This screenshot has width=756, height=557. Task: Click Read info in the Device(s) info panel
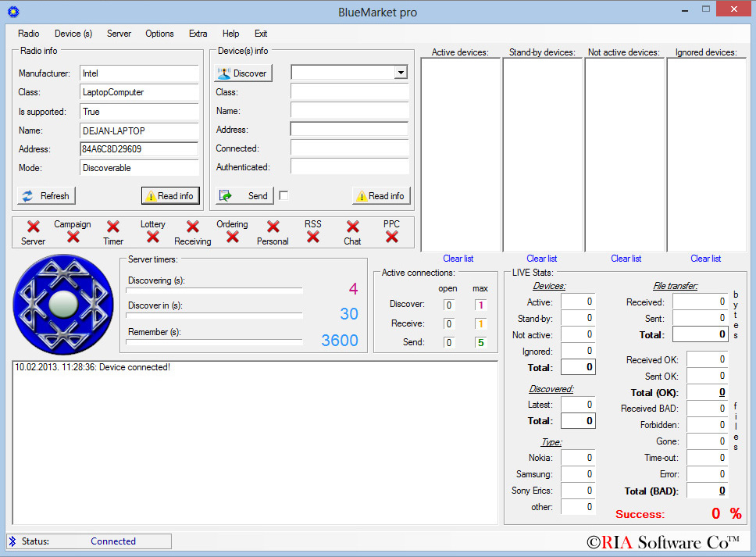pyautogui.click(x=380, y=195)
